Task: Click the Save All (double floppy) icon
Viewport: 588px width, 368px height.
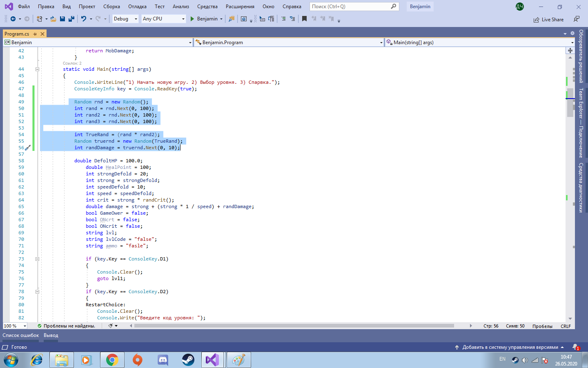Action: pos(71,19)
